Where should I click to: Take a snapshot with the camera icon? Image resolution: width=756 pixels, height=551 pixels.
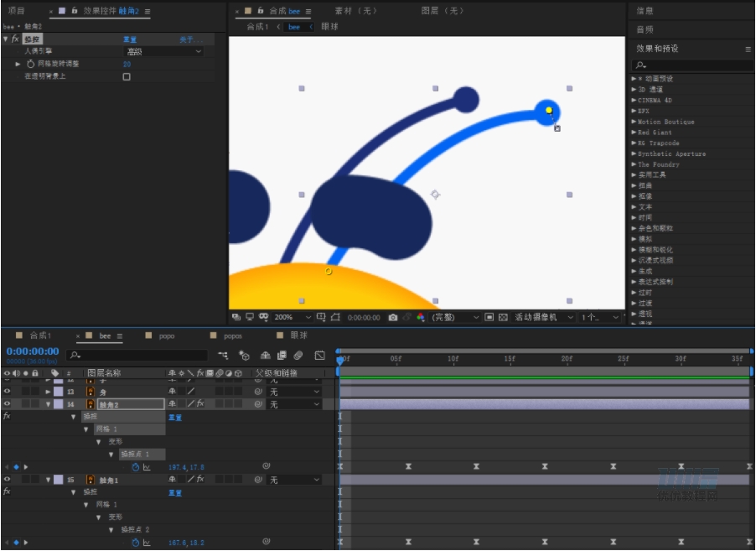pos(393,317)
